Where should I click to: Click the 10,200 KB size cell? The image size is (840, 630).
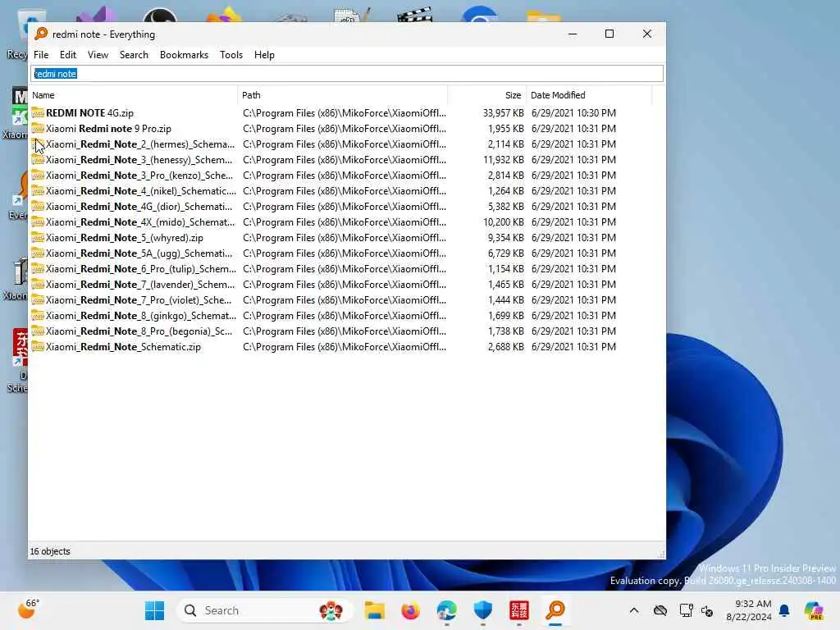pyautogui.click(x=503, y=221)
